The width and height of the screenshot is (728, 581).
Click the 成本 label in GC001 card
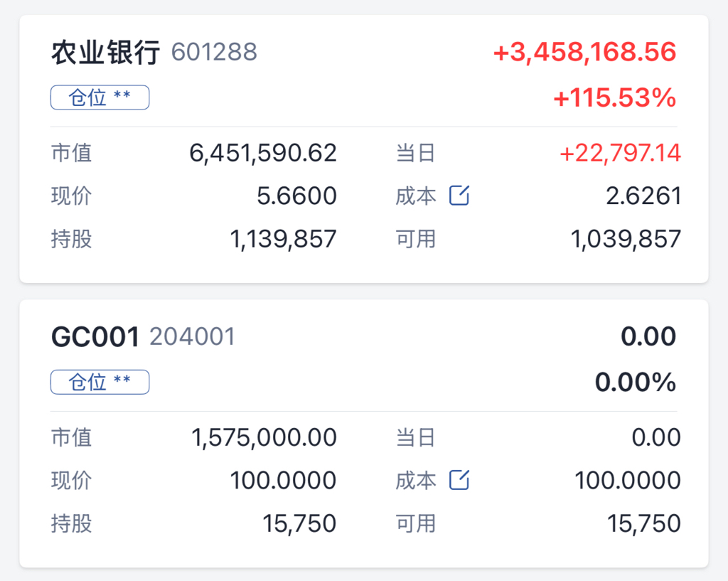416,481
